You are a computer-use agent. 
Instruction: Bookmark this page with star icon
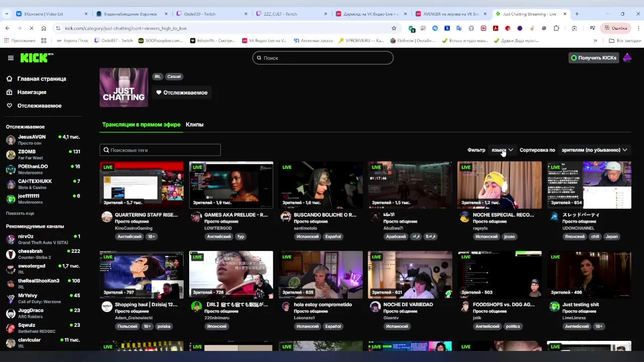click(x=394, y=28)
